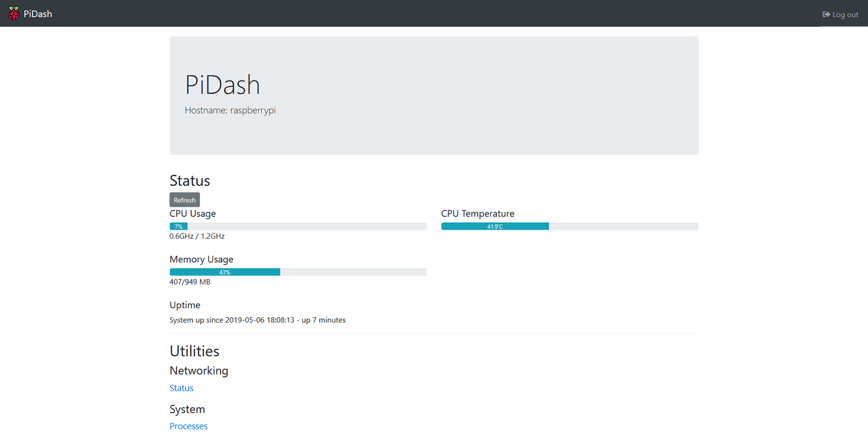Click the Status section heading

point(190,180)
